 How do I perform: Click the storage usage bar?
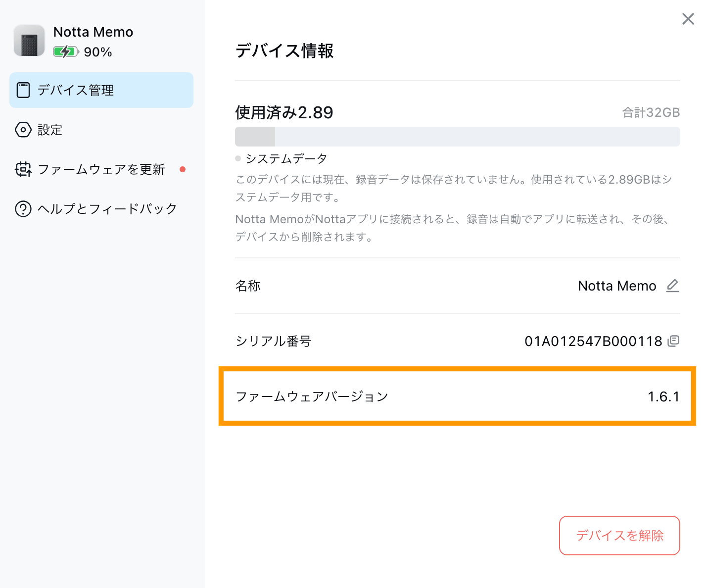457,137
